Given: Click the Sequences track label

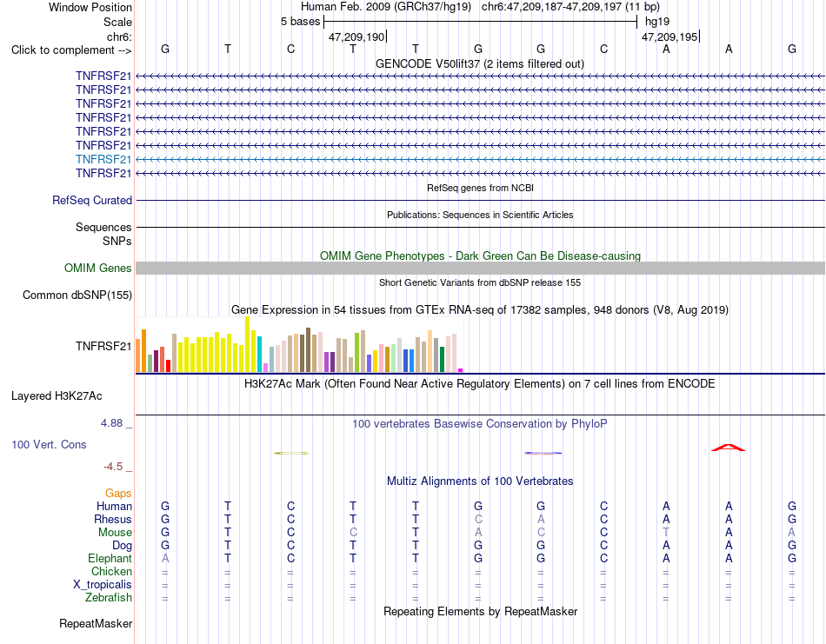Looking at the screenshot, I should [x=103, y=227].
